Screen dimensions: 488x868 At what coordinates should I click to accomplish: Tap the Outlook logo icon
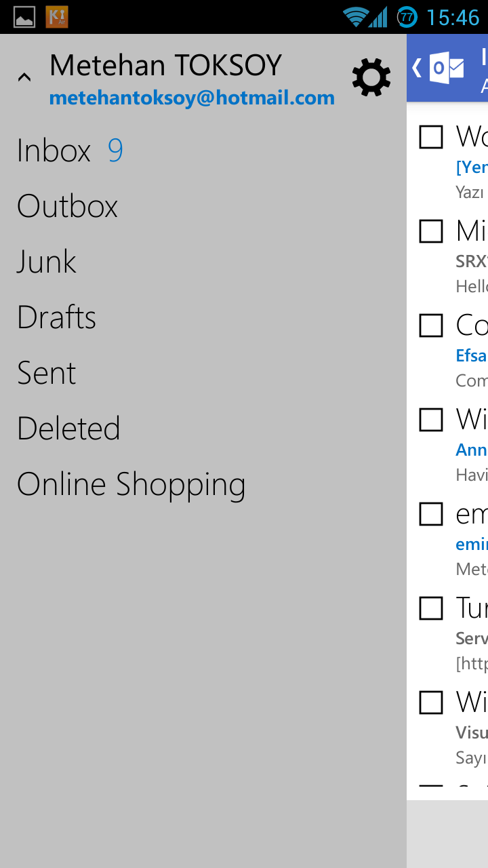[x=447, y=68]
